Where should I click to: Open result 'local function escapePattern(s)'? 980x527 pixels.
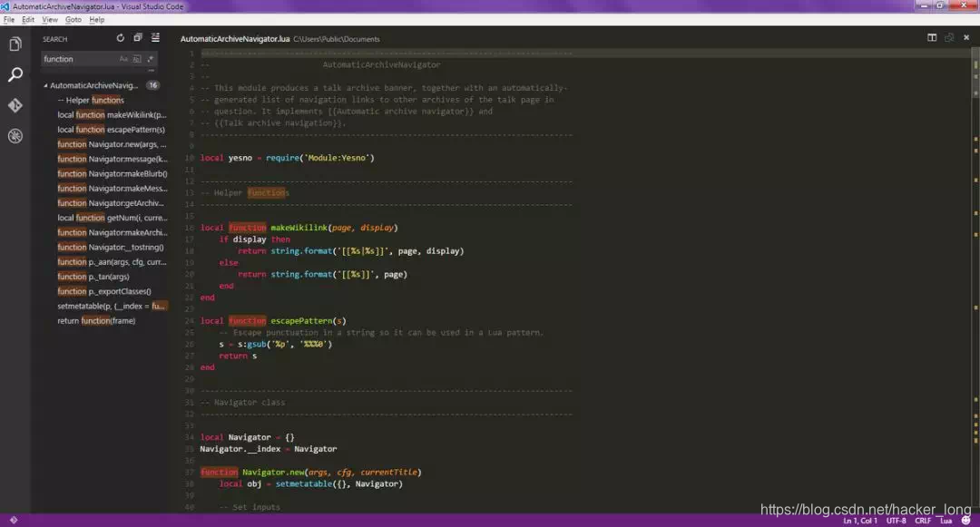click(x=112, y=129)
